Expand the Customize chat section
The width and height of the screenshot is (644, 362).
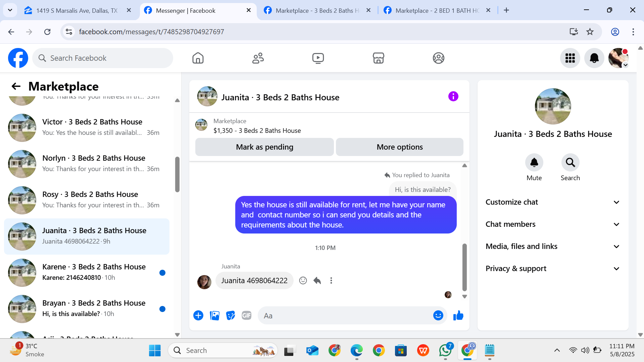[x=552, y=202]
